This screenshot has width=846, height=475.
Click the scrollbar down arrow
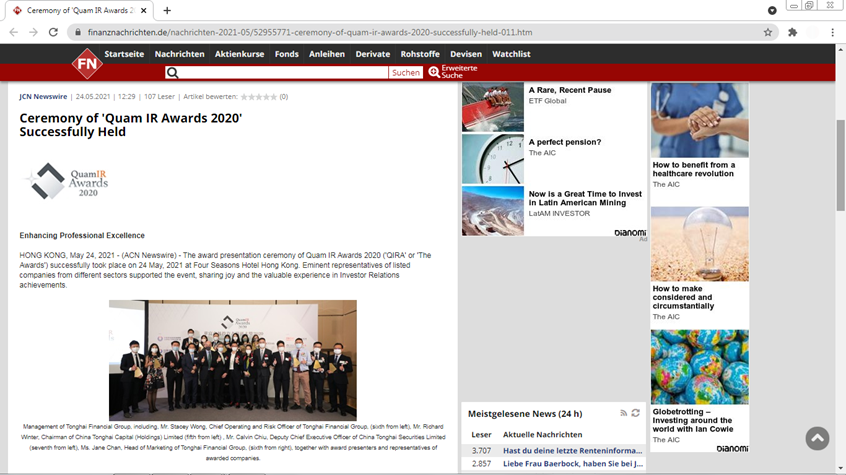pyautogui.click(x=841, y=469)
